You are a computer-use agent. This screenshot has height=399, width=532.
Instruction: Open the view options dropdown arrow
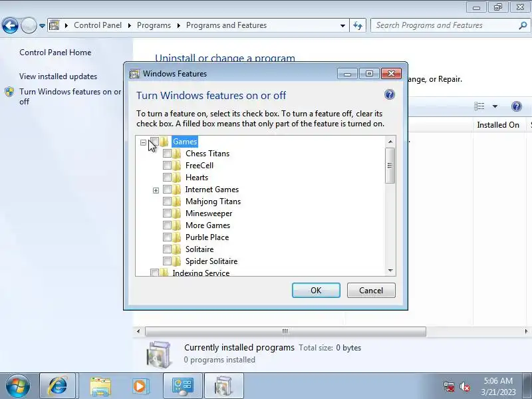point(495,106)
